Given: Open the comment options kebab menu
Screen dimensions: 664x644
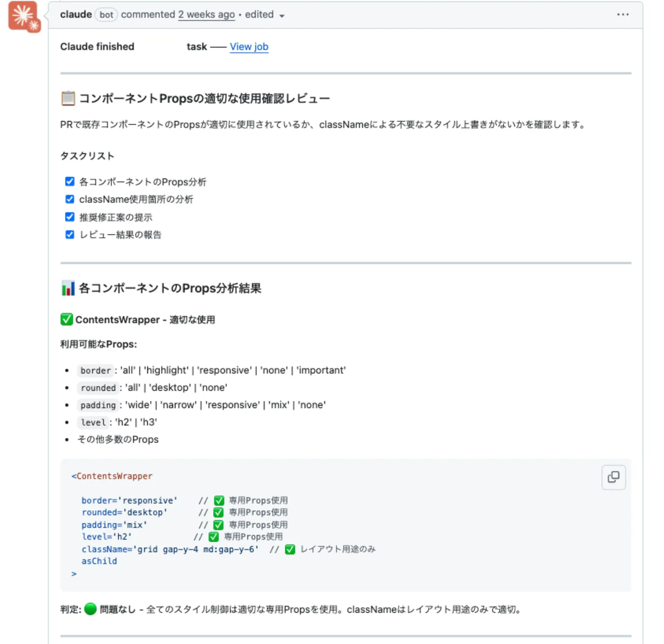Looking at the screenshot, I should coord(623,14).
